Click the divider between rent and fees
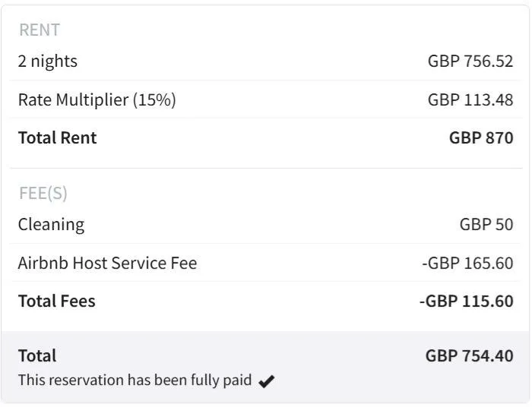Screen dimensions: 532x407 coord(266,168)
